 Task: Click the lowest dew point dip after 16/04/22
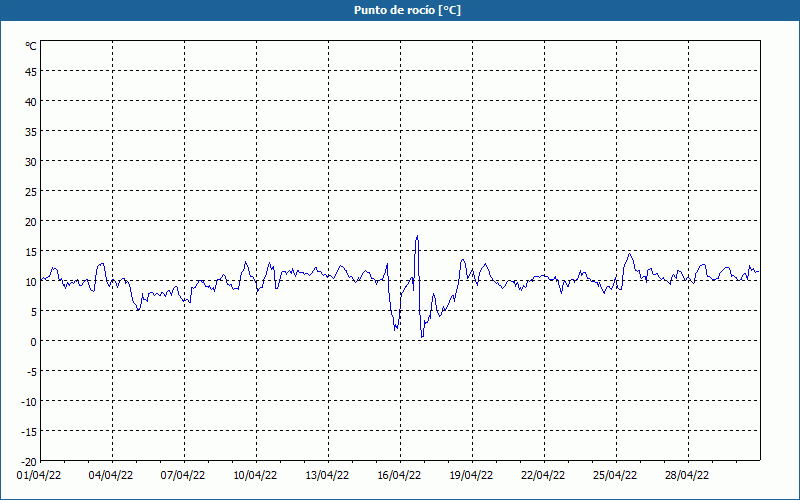click(422, 336)
